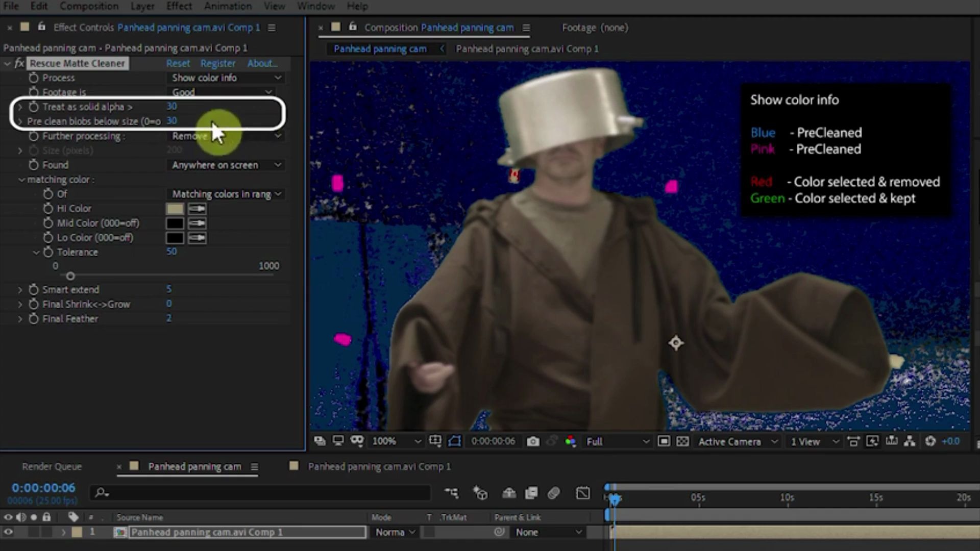Viewport: 980px width, 551px height.
Task: Toggle visibility of Panhead panning cam layer
Action: (x=8, y=532)
